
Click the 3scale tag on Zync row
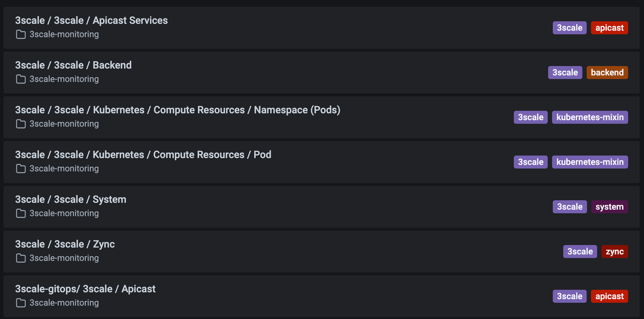tap(580, 251)
